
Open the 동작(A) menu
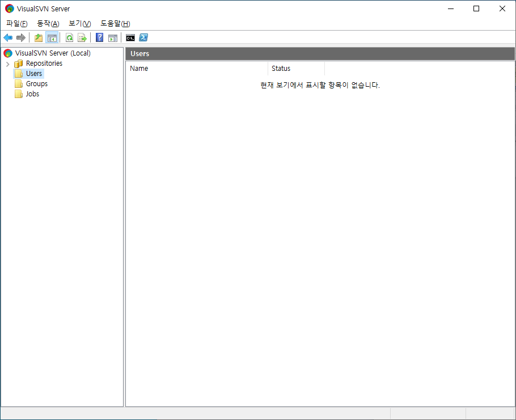pos(48,24)
